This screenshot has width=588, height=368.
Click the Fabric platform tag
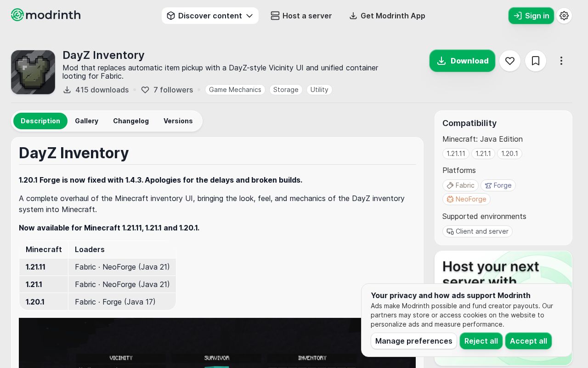[x=460, y=185]
